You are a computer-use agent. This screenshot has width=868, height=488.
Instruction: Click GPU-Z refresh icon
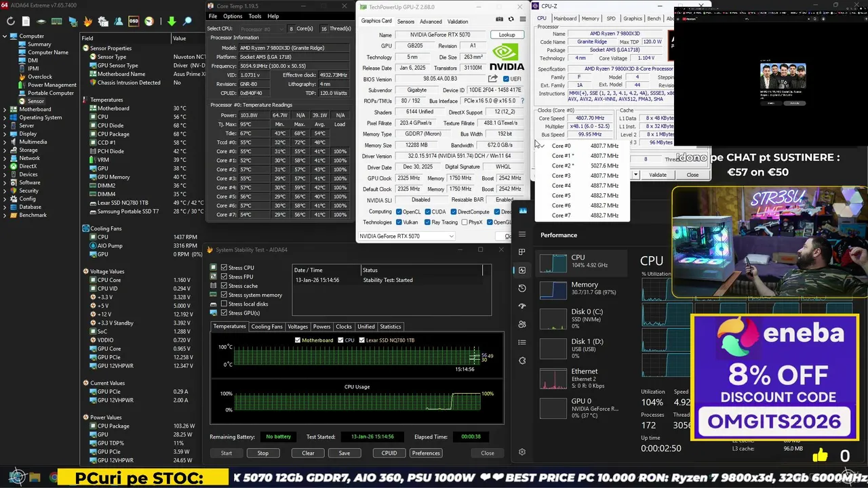tap(511, 19)
